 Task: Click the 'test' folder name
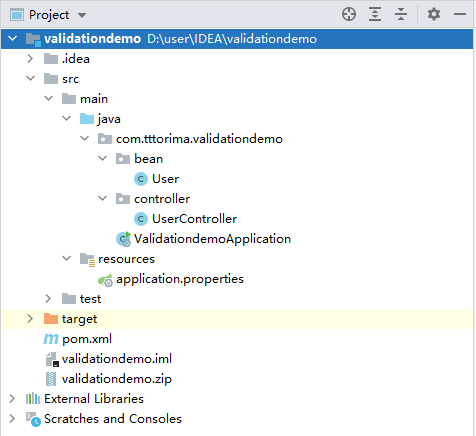pos(90,299)
